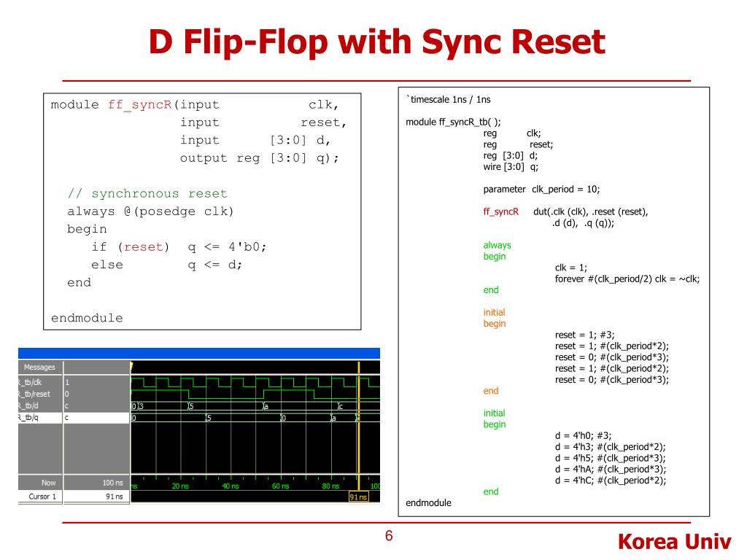This screenshot has height=560, width=747.
Task: Click the else q <= d; line
Action: (x=167, y=265)
